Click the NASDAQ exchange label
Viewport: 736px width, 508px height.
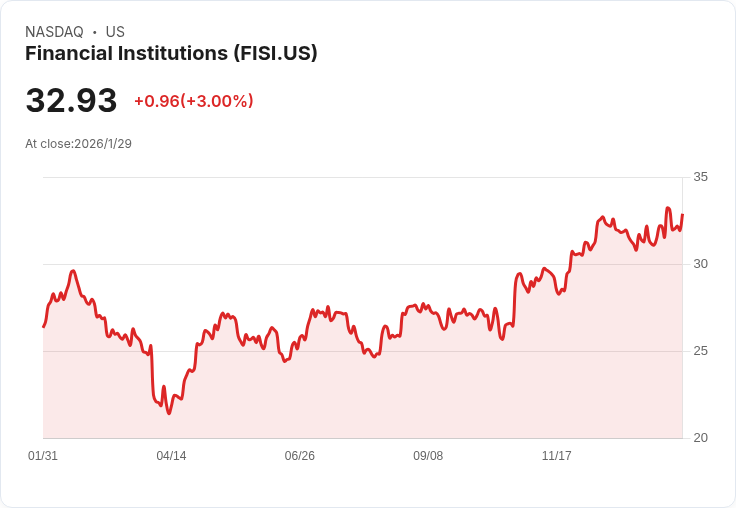click(54, 32)
